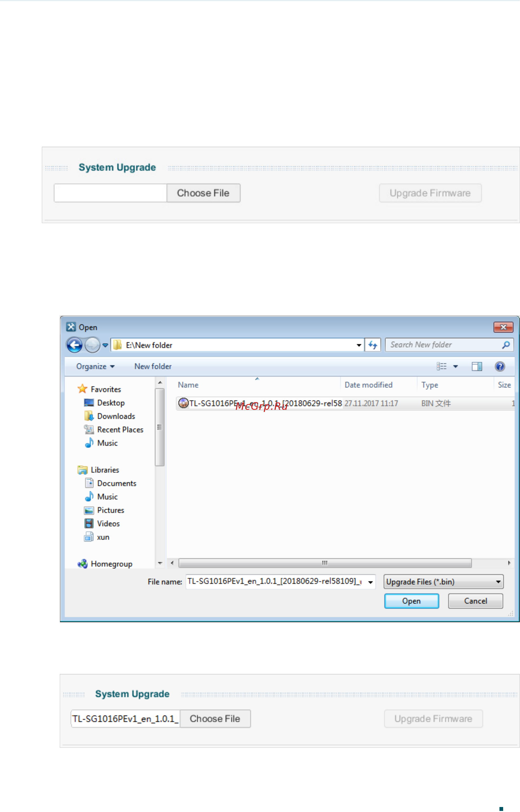
Task: Open recent locations dropdown next to navigation arrows
Action: (x=105, y=345)
